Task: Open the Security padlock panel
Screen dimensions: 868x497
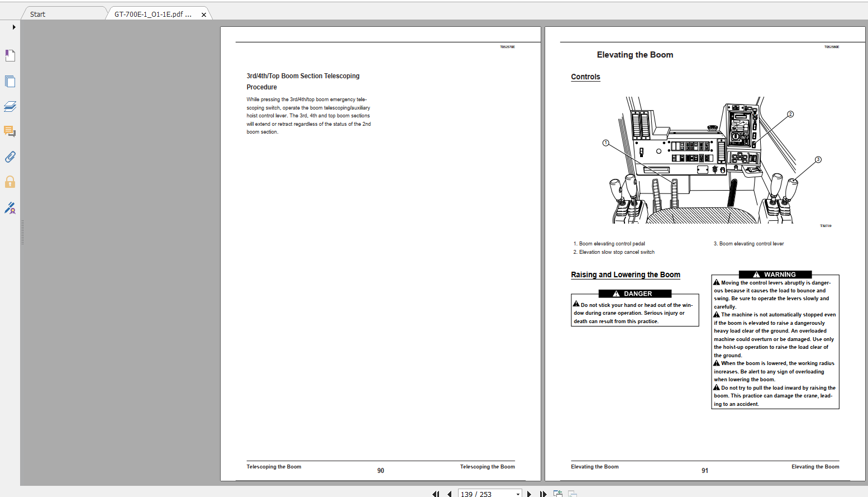Action: [10, 182]
